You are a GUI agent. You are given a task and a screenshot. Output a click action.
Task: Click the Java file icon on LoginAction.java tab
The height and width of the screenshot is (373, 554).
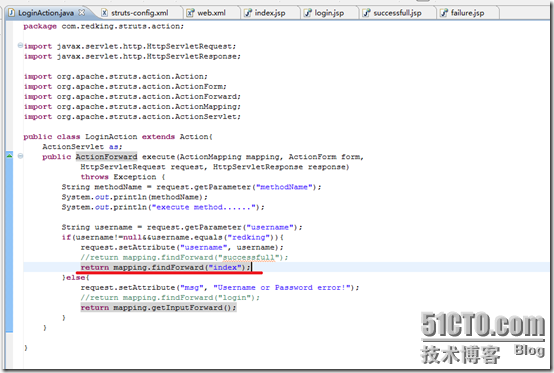[12, 13]
